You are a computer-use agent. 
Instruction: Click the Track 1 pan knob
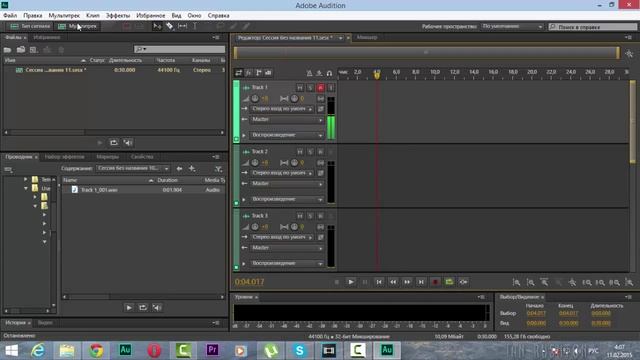pos(294,98)
